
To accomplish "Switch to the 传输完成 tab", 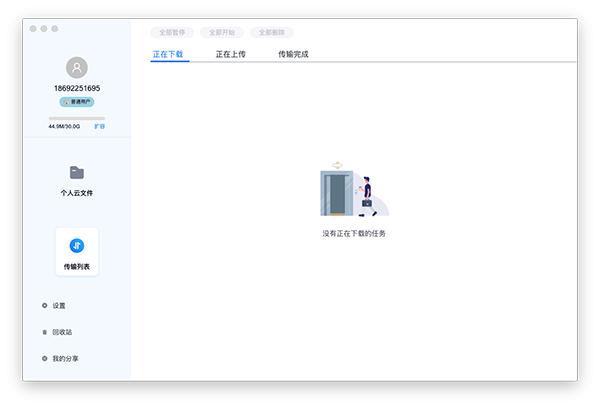I will pyautogui.click(x=293, y=54).
